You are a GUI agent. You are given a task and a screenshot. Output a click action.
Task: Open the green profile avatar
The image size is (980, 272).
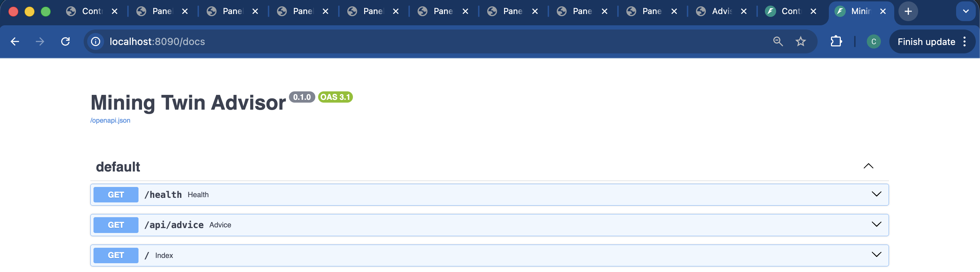[x=873, y=41]
